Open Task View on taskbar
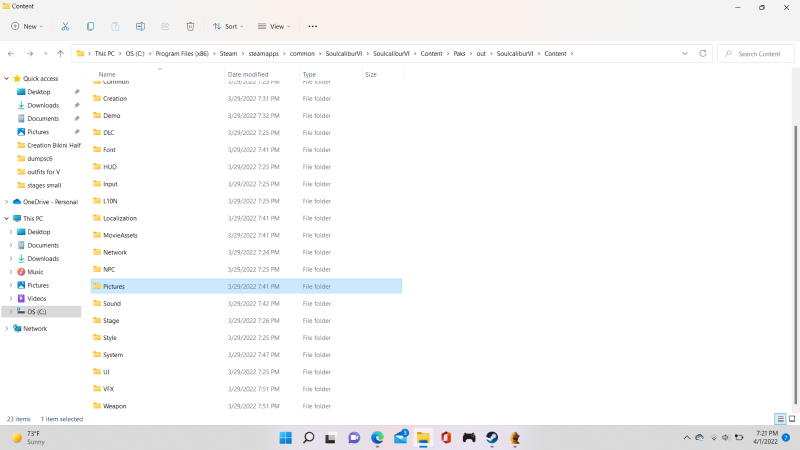This screenshot has height=450, width=800. coord(331,438)
